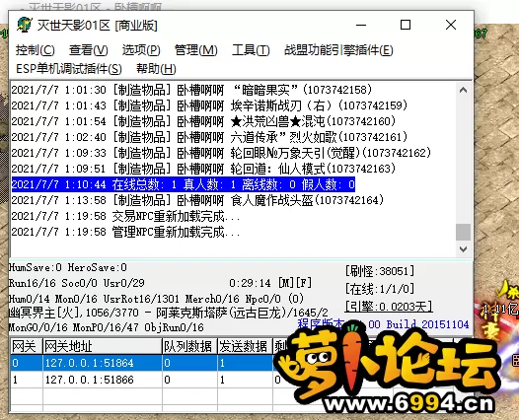Click the 网关地址 column header
Screen dimensions: 519x420
103,346
